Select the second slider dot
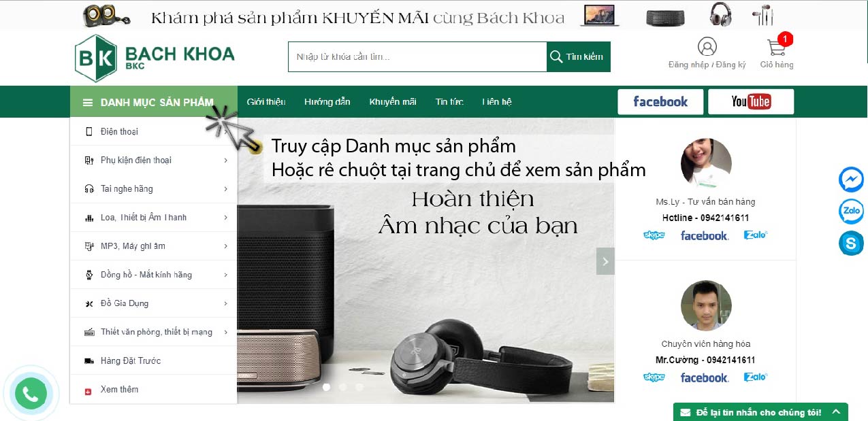The width and height of the screenshot is (868, 421). click(x=342, y=387)
